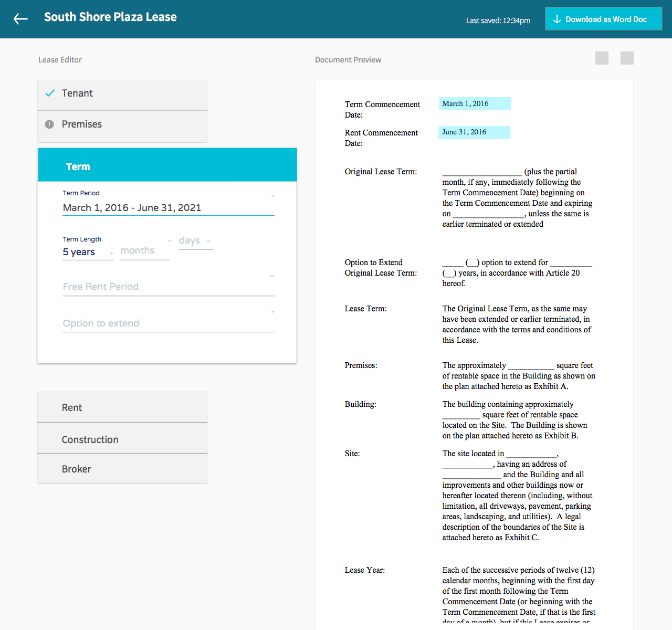Click the back arrow icon
672x630 pixels.
(20, 19)
